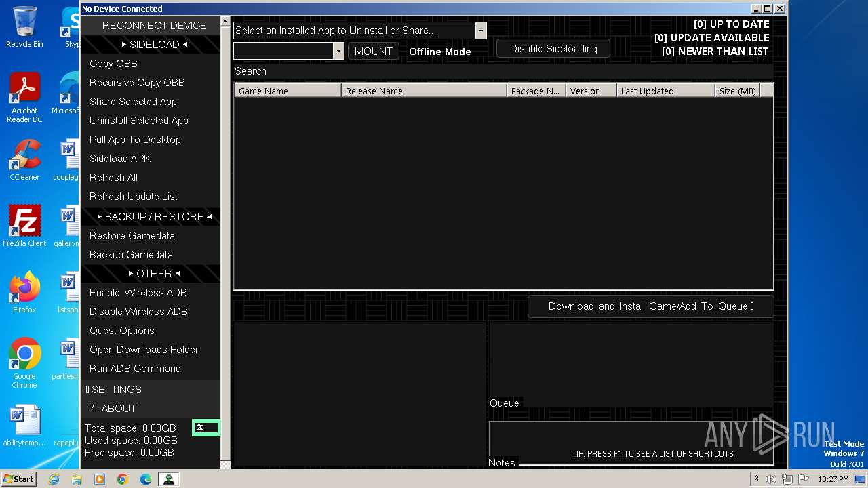Click the UPDATE AVAILABLE counter
The width and height of the screenshot is (868, 488).
pos(711,38)
